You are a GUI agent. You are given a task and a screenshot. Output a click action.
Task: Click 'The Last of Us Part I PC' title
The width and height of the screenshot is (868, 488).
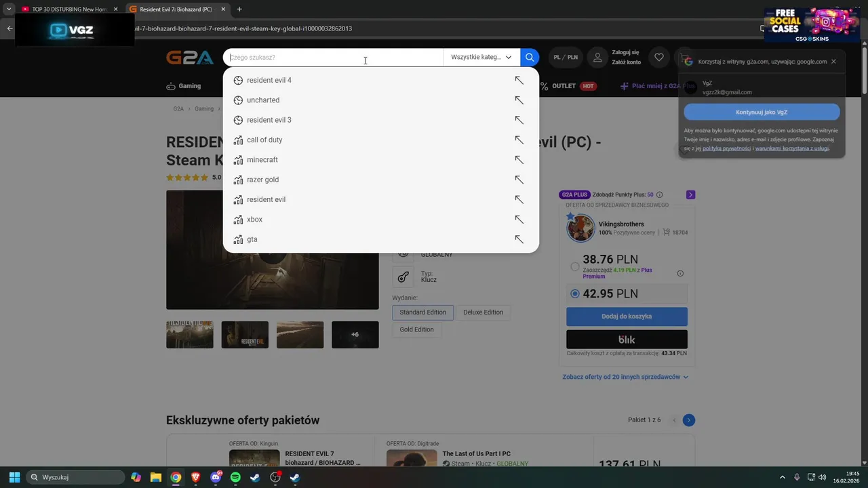[x=476, y=453]
